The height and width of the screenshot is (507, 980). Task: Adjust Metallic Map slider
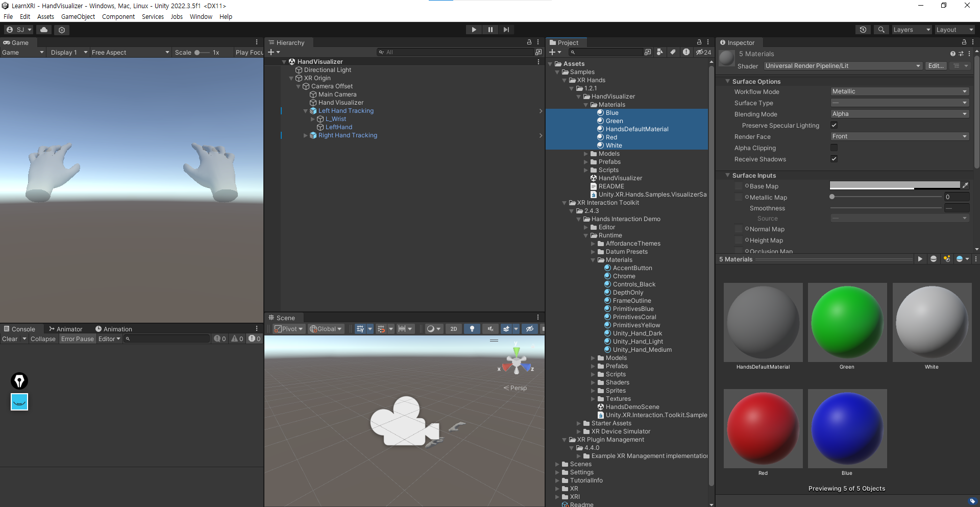(886, 197)
